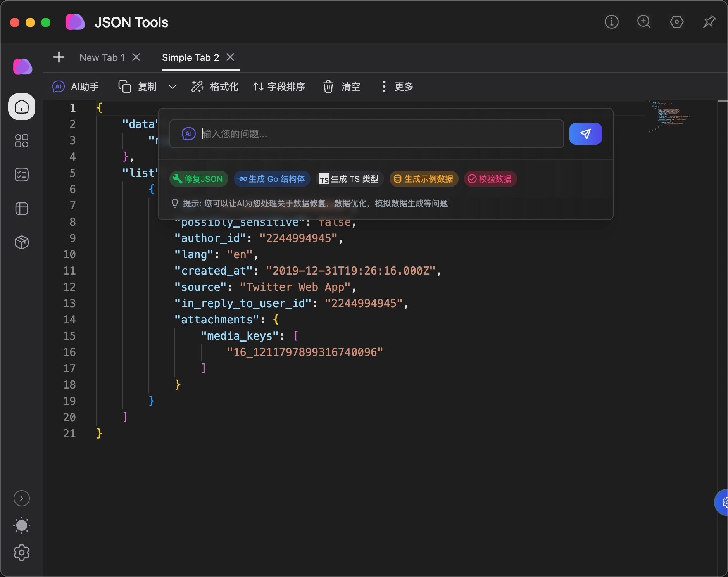Viewport: 728px width, 577px height.
Task: Click the "created_at" timestamp value
Action: 351,271
